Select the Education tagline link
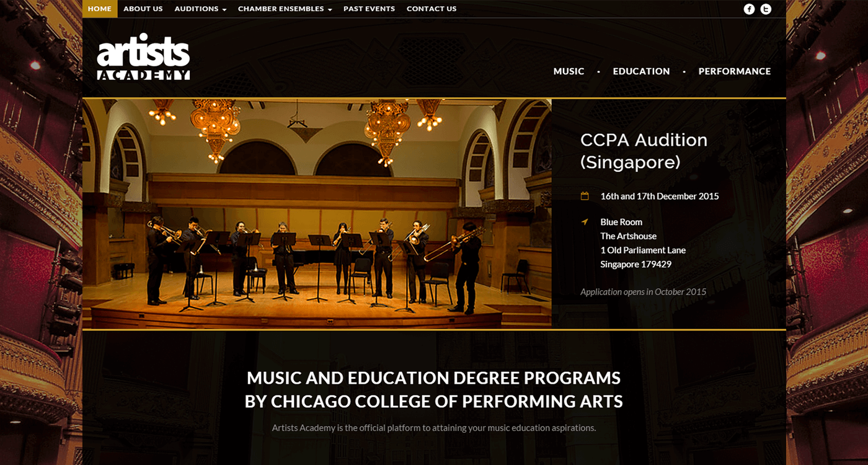This screenshot has height=465, width=868. (x=641, y=71)
